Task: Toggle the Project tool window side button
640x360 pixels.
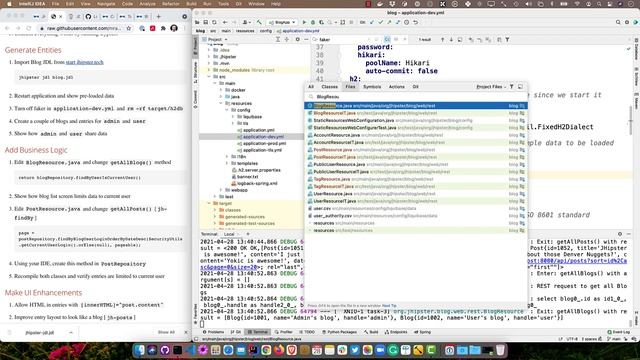Action: pos(196,46)
